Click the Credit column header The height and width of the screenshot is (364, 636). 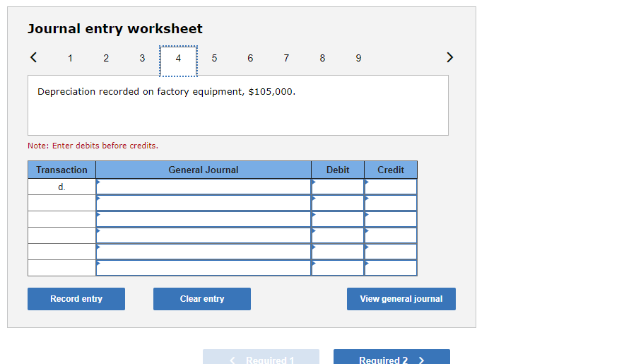(391, 170)
